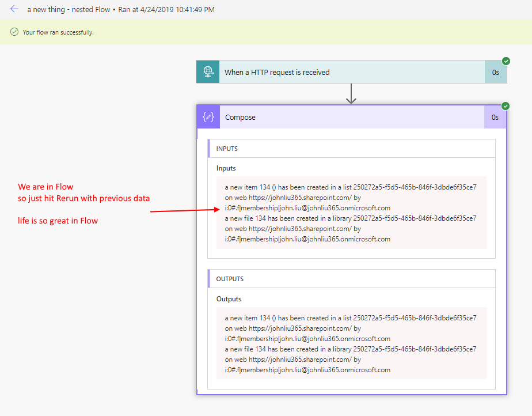Click the 'Your flow ran successfully' message
This screenshot has height=416, width=532.
coord(58,32)
